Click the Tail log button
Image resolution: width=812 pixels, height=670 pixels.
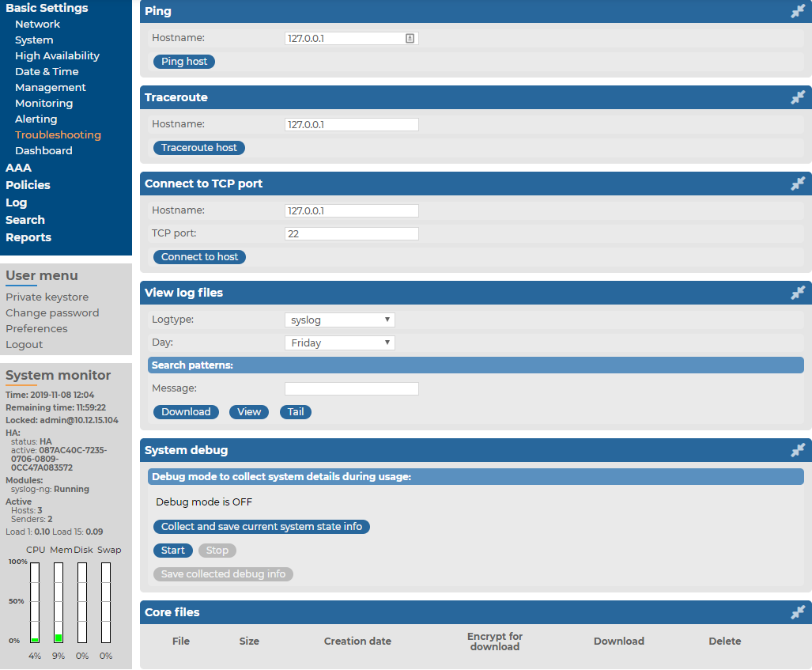[x=296, y=412]
